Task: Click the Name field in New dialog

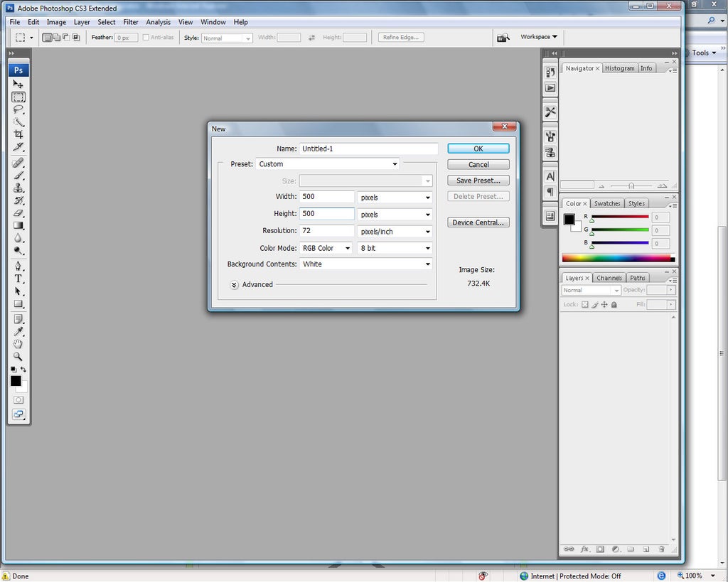Action: click(368, 149)
